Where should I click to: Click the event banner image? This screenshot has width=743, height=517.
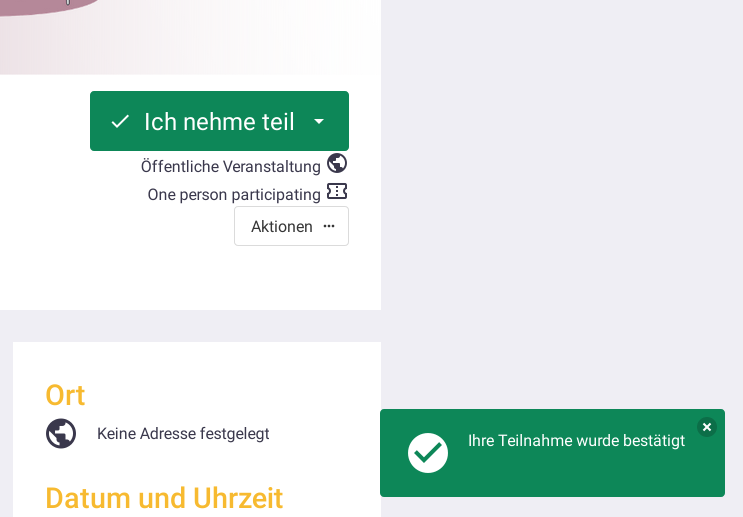(x=190, y=35)
